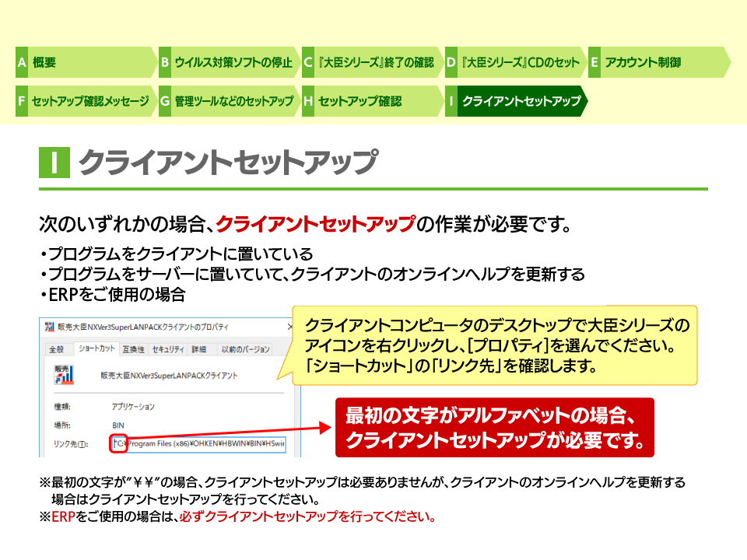
Task: Click the 種類: label in dialog
Action: 62,407
